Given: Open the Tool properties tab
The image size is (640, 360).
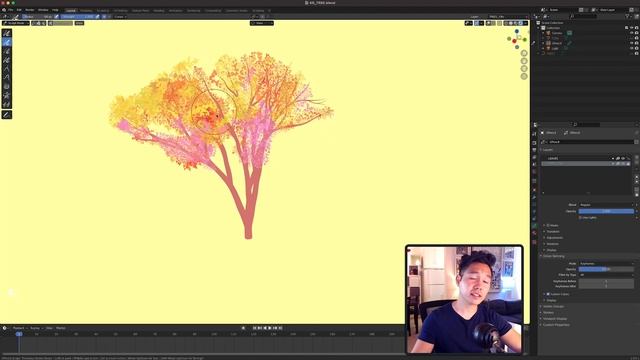Looking at the screenshot, I should click(534, 134).
